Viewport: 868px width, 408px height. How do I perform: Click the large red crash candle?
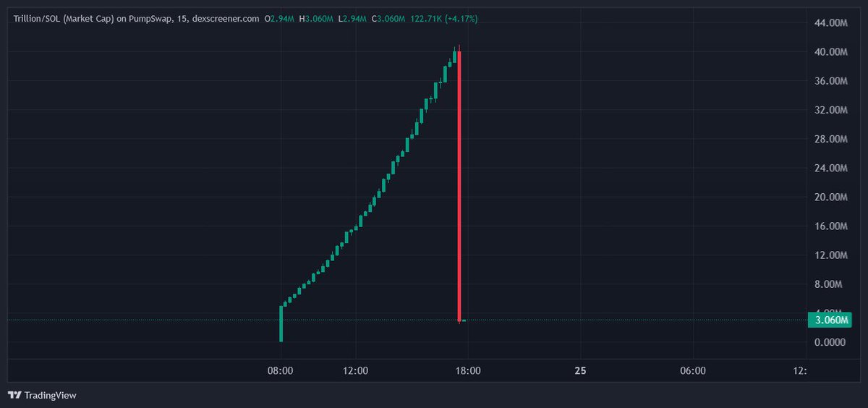(459, 186)
